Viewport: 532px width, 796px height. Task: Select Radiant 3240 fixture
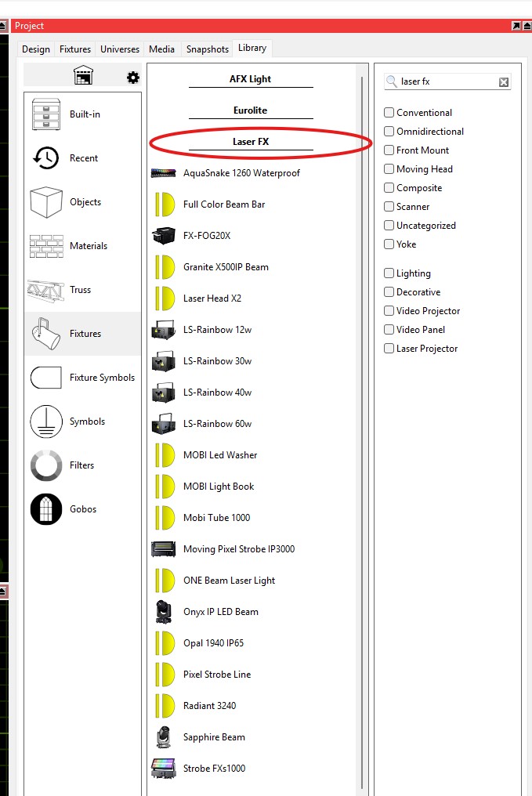click(x=210, y=706)
